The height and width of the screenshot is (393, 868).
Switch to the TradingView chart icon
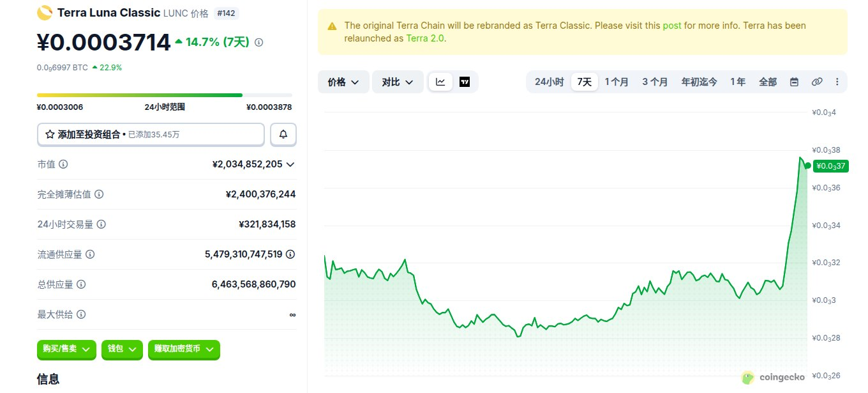(x=465, y=82)
